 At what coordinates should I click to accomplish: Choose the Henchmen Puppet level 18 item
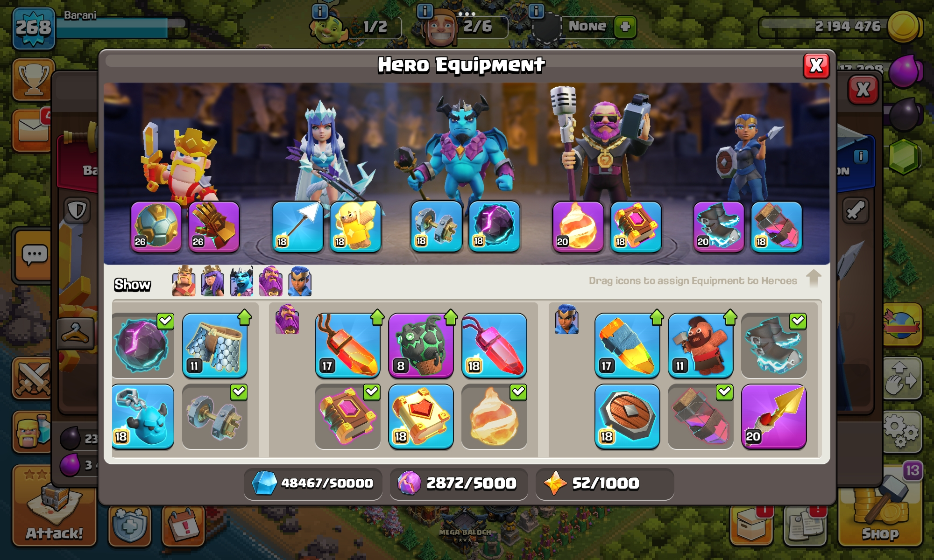click(143, 417)
